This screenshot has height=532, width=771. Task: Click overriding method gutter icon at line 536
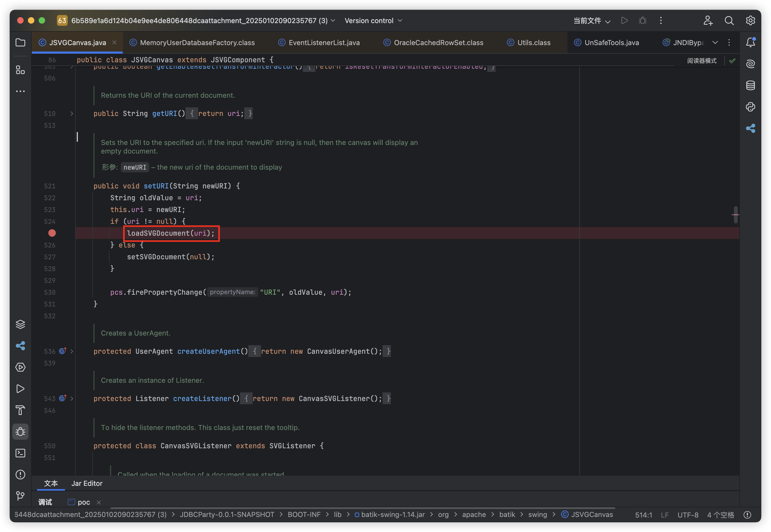point(63,351)
